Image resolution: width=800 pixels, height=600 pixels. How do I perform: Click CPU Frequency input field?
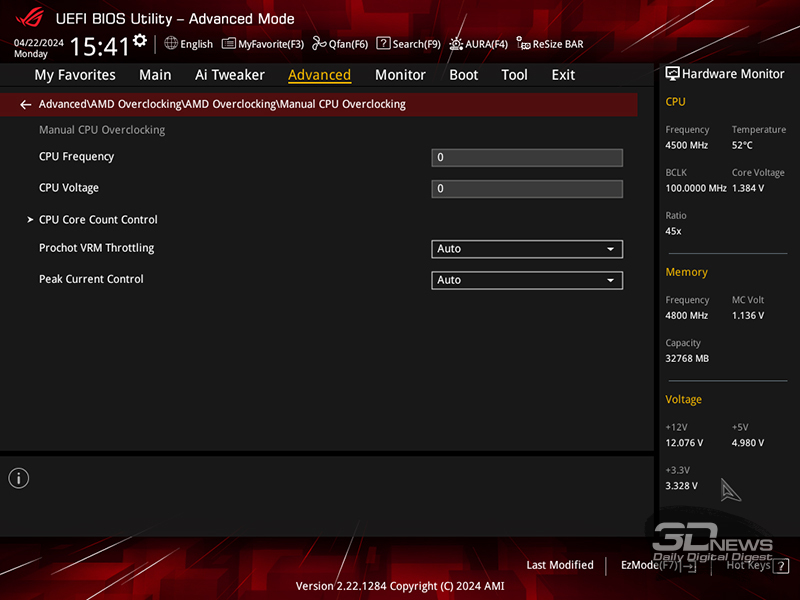point(527,158)
